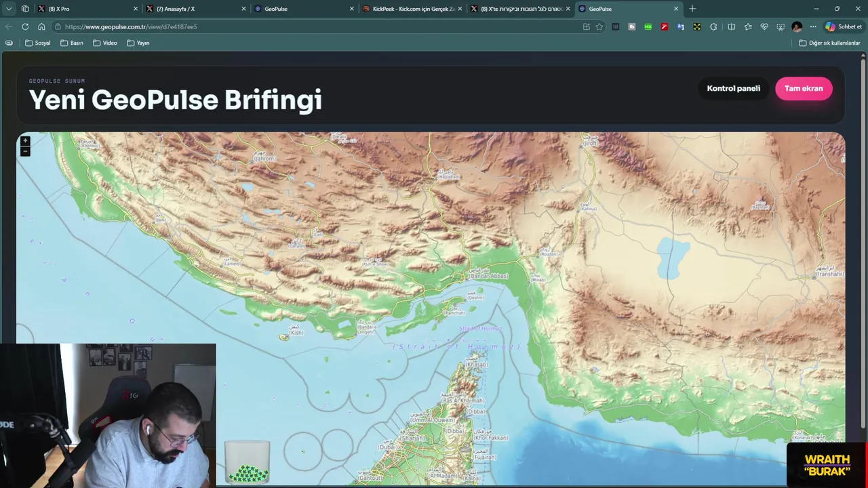The width and height of the screenshot is (868, 488).
Task: Open the Basın bookmarks folder
Action: (72, 43)
